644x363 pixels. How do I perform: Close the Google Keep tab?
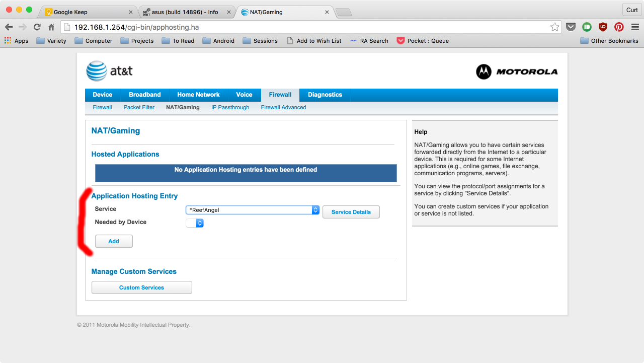[131, 12]
